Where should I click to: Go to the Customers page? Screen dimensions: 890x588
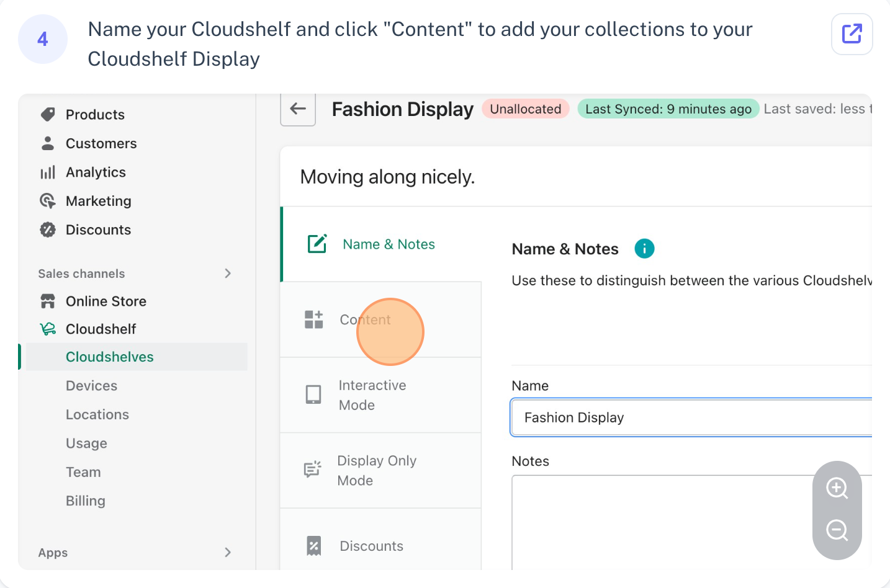[101, 143]
